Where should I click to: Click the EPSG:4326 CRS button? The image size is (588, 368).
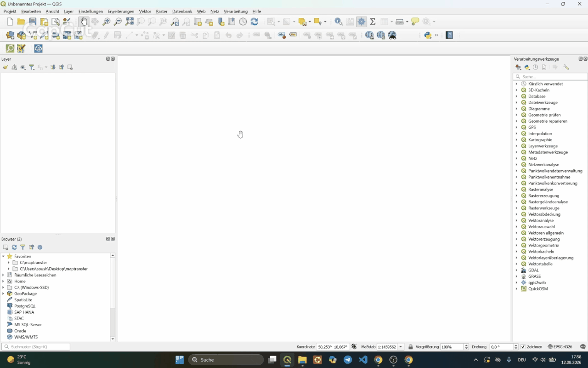pyautogui.click(x=560, y=347)
